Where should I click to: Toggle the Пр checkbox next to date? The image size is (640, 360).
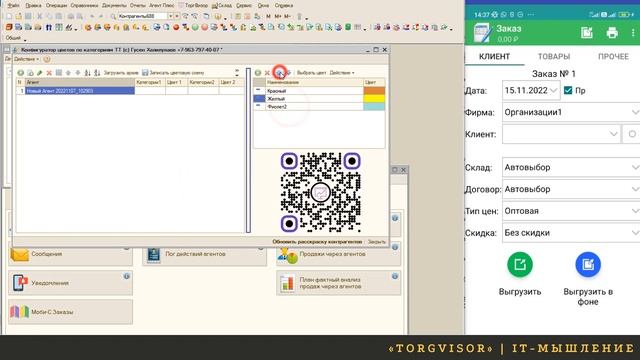tap(568, 90)
